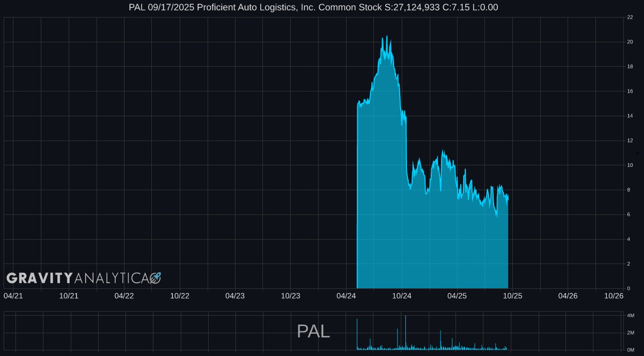This screenshot has width=644, height=356.
Task: Click the price axis value 0
Action: tap(629, 288)
